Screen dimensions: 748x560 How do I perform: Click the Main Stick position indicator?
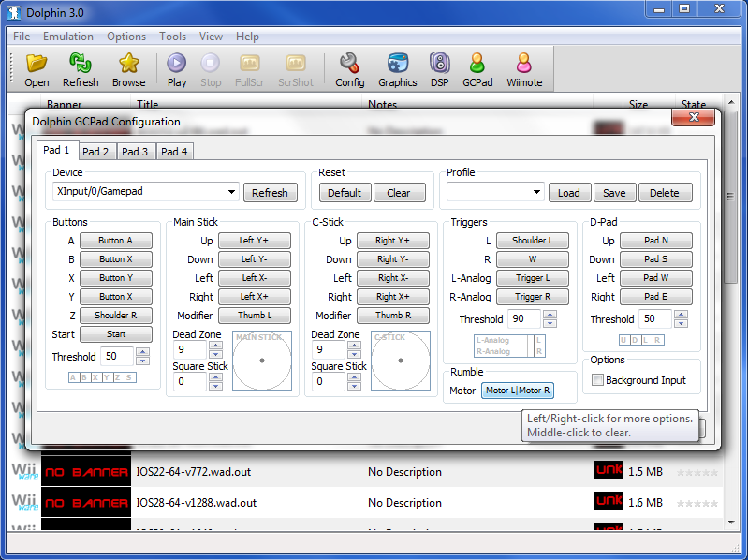(x=261, y=361)
